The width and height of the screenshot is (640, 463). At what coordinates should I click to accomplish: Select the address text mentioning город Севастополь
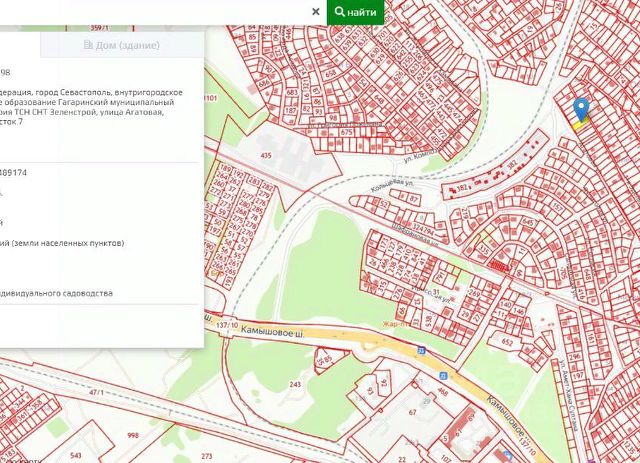(91, 107)
